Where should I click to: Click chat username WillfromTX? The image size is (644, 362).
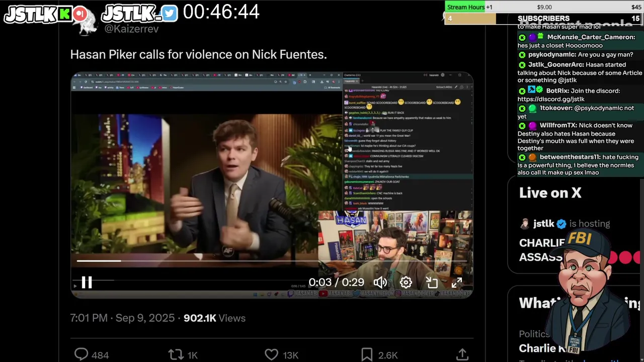(x=558, y=126)
